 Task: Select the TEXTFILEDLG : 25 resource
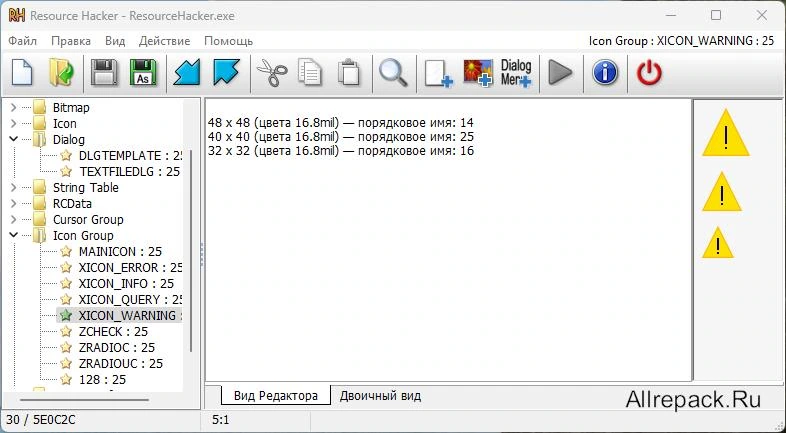coord(129,171)
